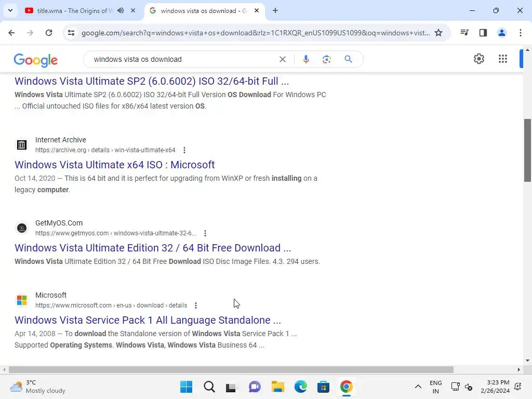532x399 pixels.
Task: Open the clock showing 3:23 PM
Action: 495,387
